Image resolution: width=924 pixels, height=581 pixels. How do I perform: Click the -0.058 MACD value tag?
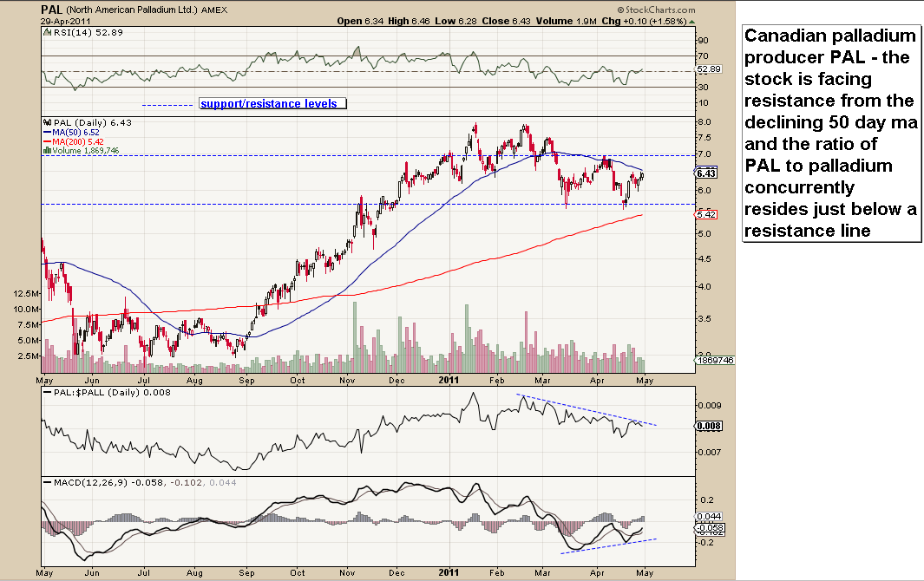tap(710, 528)
